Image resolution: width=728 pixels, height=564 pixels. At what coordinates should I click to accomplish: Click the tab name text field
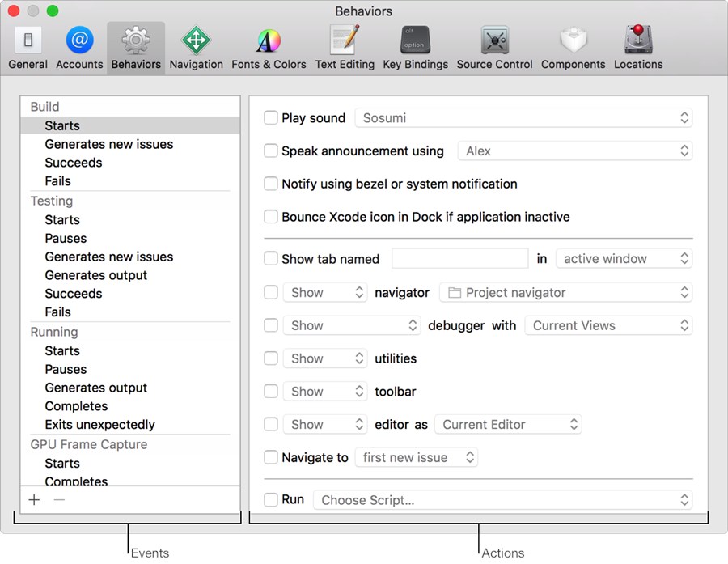tap(459, 258)
